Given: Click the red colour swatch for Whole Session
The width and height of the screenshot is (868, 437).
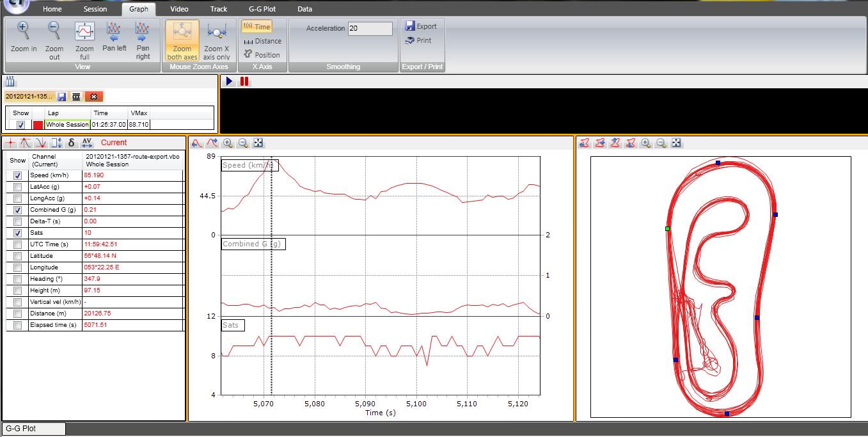Looking at the screenshot, I should pos(38,125).
